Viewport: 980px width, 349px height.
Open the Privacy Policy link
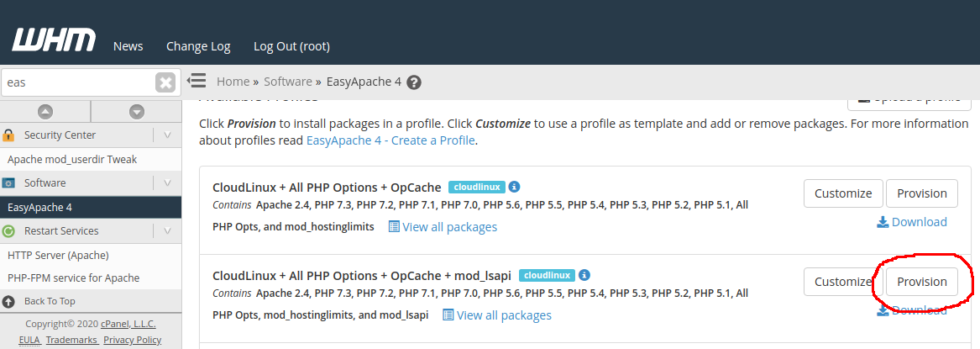(133, 341)
